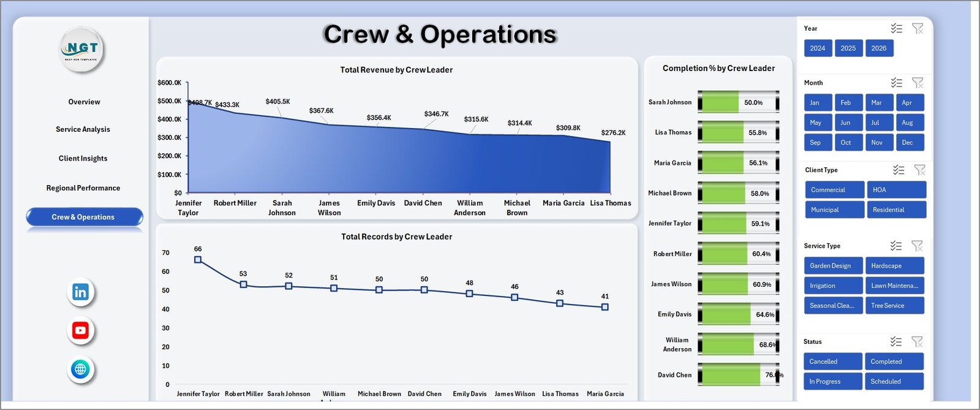This screenshot has width=980, height=410.
Task: Clear filter icon on Client Type slicer
Action: coord(919,170)
